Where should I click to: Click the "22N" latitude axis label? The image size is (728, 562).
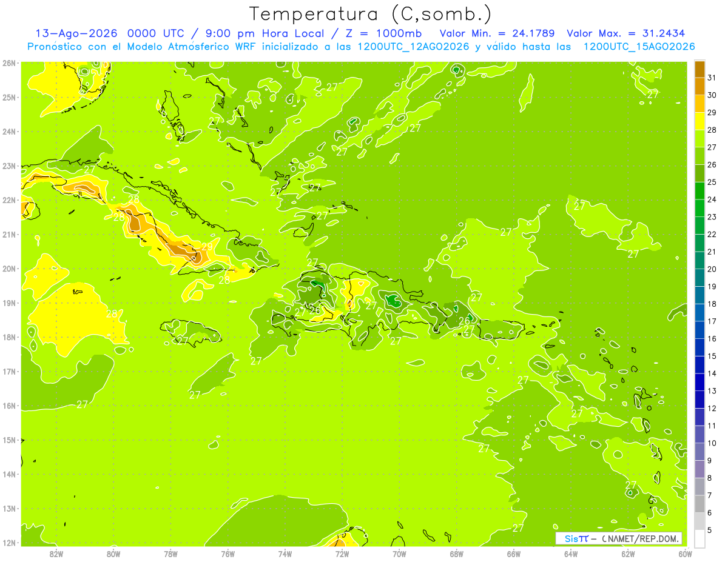pyautogui.click(x=9, y=200)
